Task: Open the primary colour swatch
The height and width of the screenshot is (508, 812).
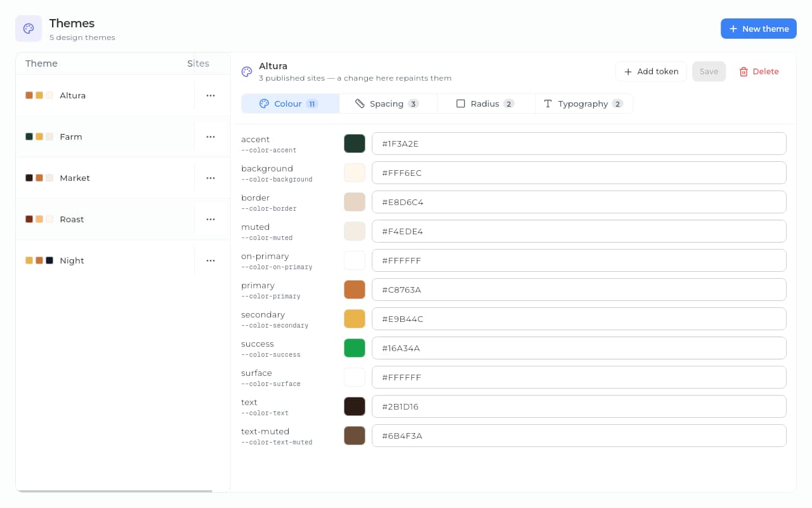Action: pyautogui.click(x=355, y=290)
